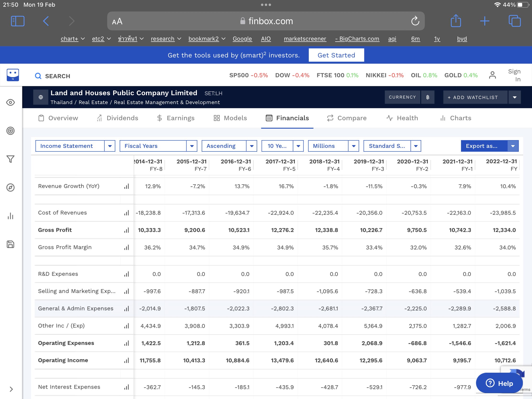Switch to Overview tab

[58, 118]
